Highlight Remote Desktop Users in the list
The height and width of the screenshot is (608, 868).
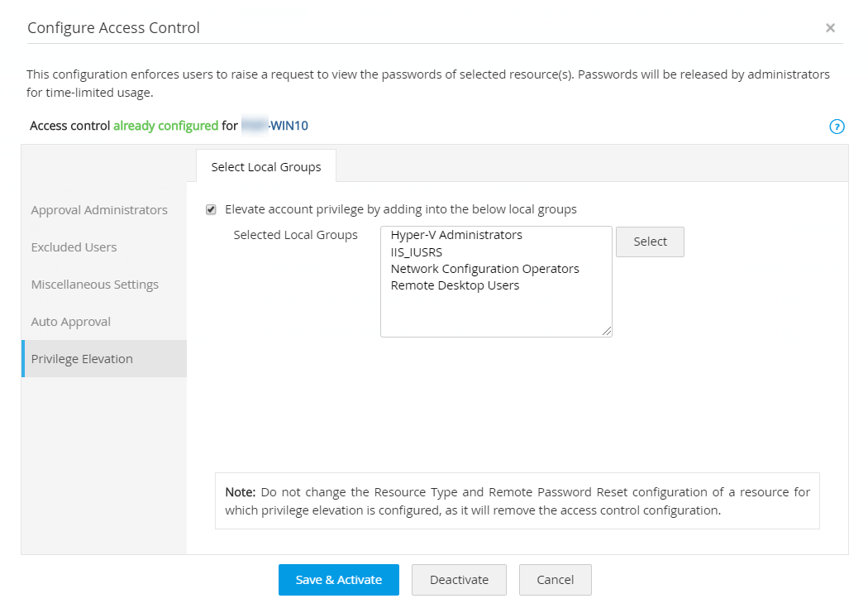pyautogui.click(x=455, y=285)
